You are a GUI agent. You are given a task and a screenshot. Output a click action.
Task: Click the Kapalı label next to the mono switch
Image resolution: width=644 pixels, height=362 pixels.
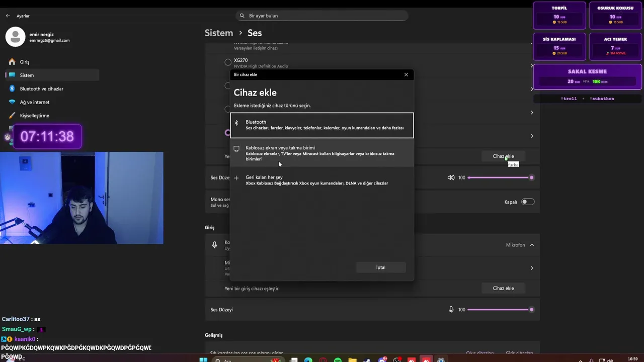[511, 202]
